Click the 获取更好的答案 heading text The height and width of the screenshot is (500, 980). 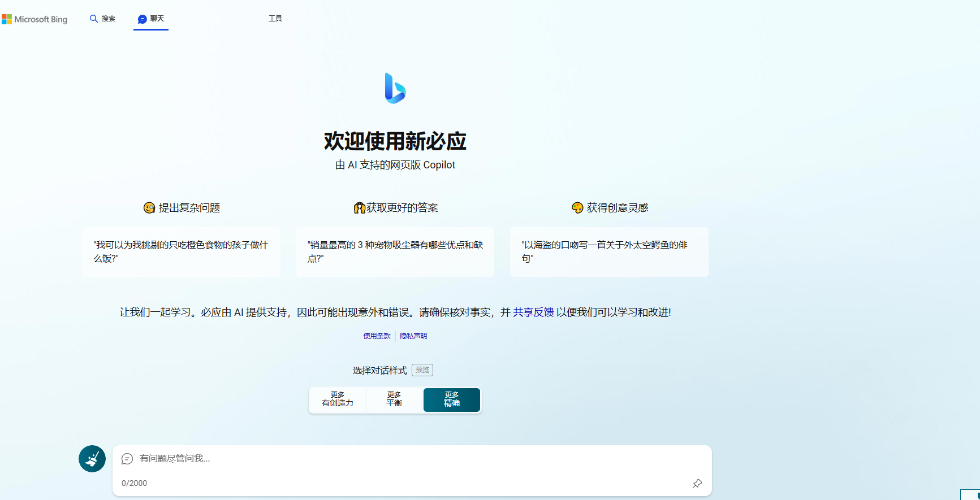pyautogui.click(x=402, y=208)
